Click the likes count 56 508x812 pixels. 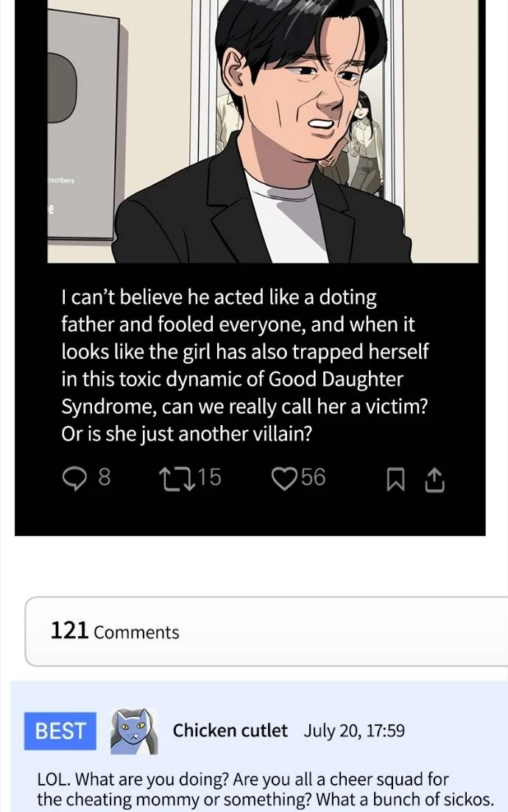313,478
